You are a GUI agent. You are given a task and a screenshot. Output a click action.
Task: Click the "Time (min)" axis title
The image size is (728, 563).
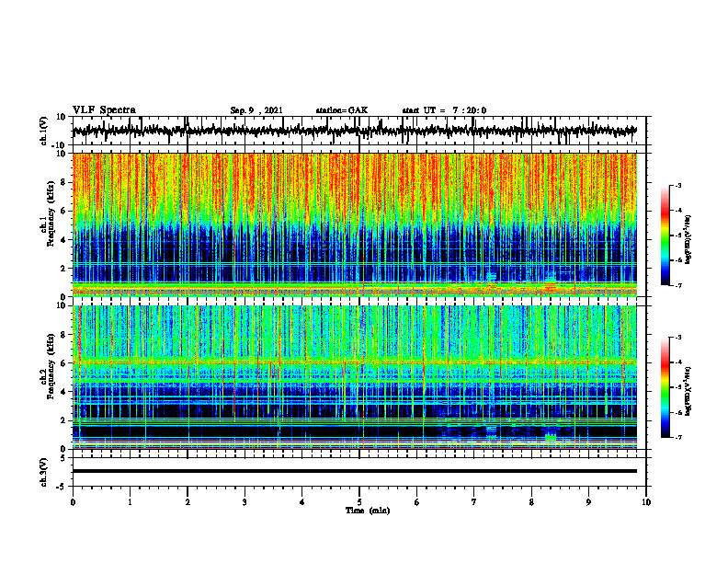368,511
